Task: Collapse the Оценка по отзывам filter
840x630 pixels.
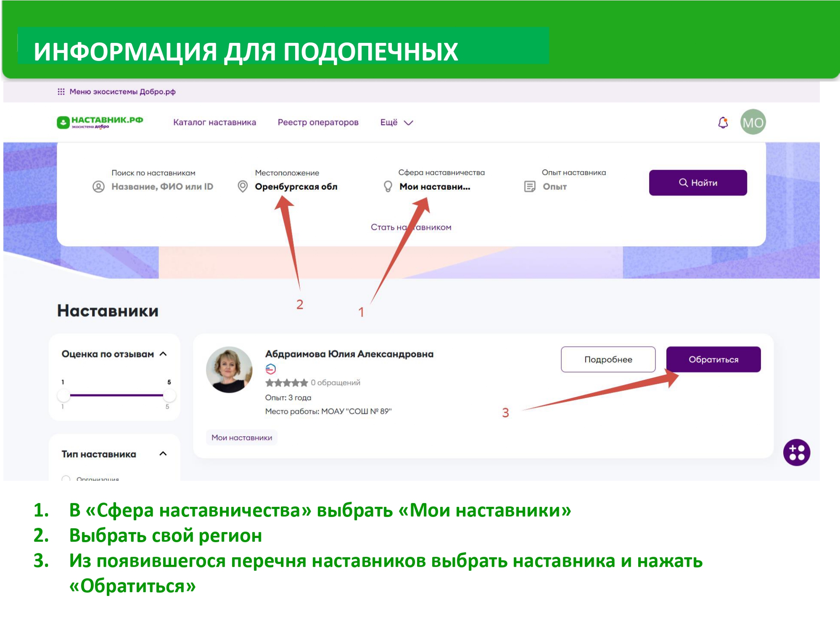Action: coord(164,354)
